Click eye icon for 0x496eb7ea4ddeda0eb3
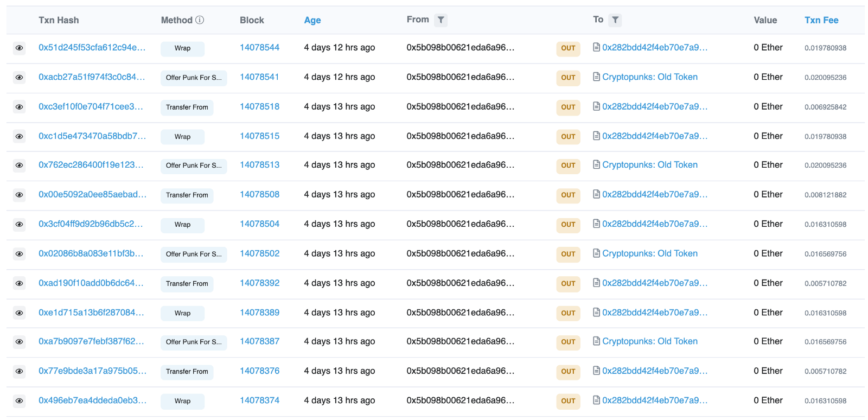 [19, 401]
